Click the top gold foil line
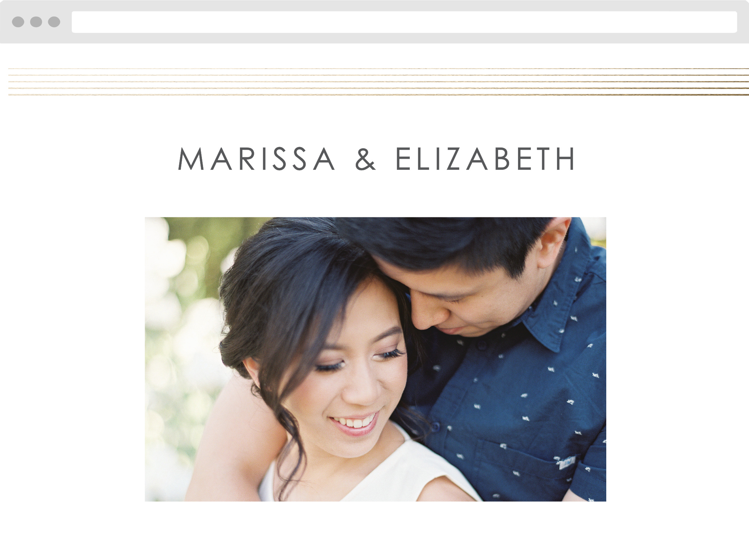Image resolution: width=749 pixels, height=560 pixels. 379,69
